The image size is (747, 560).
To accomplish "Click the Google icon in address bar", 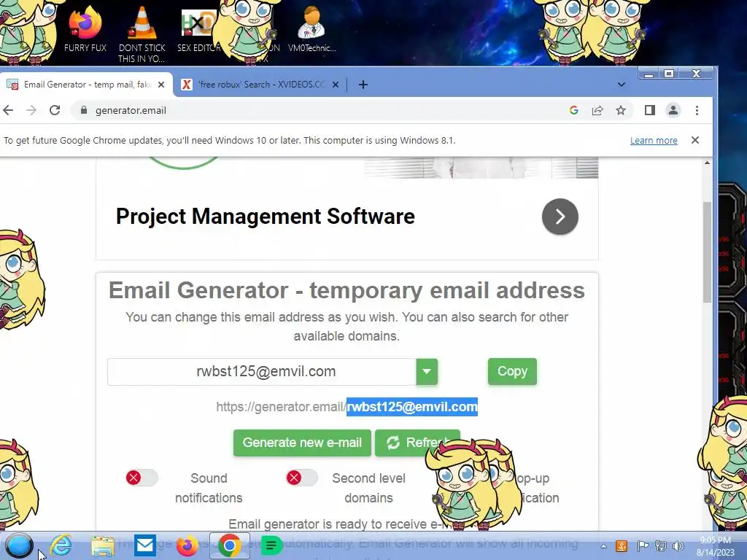I will (574, 111).
